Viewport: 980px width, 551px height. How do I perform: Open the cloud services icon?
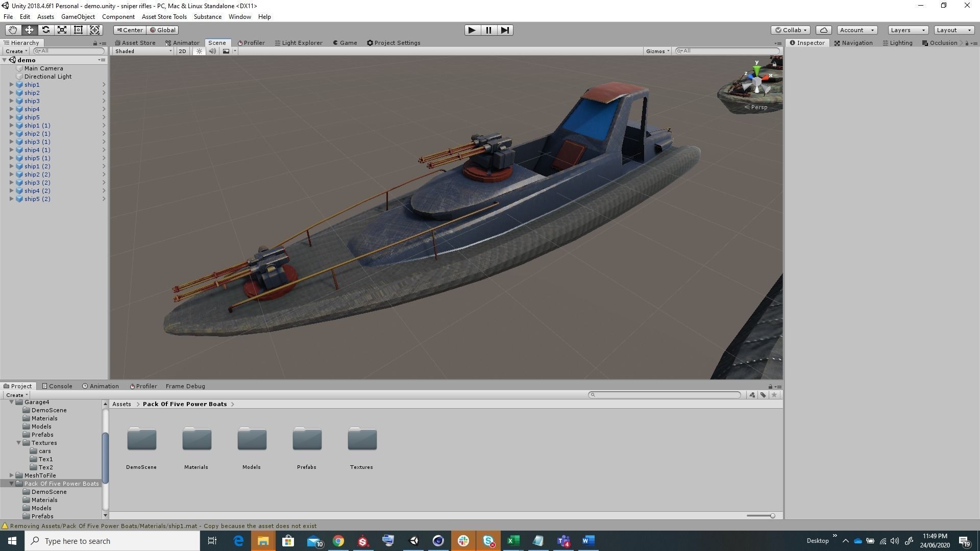(823, 30)
